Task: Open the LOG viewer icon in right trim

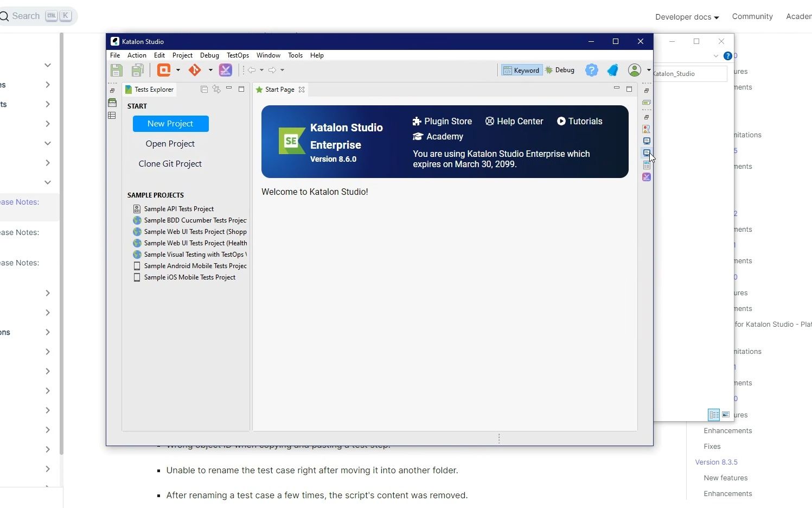Action: point(647,165)
